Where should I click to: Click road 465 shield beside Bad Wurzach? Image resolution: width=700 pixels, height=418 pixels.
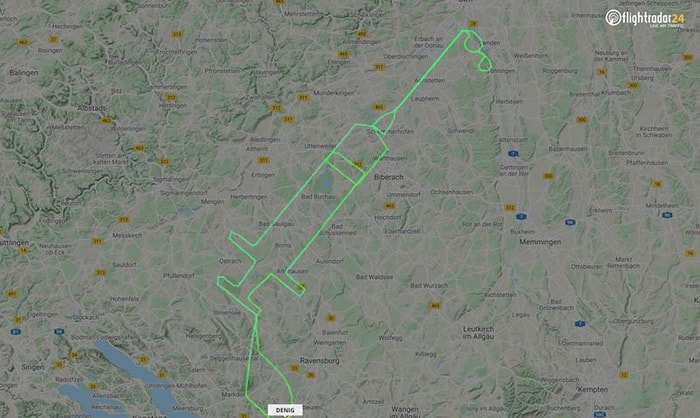click(x=435, y=306)
